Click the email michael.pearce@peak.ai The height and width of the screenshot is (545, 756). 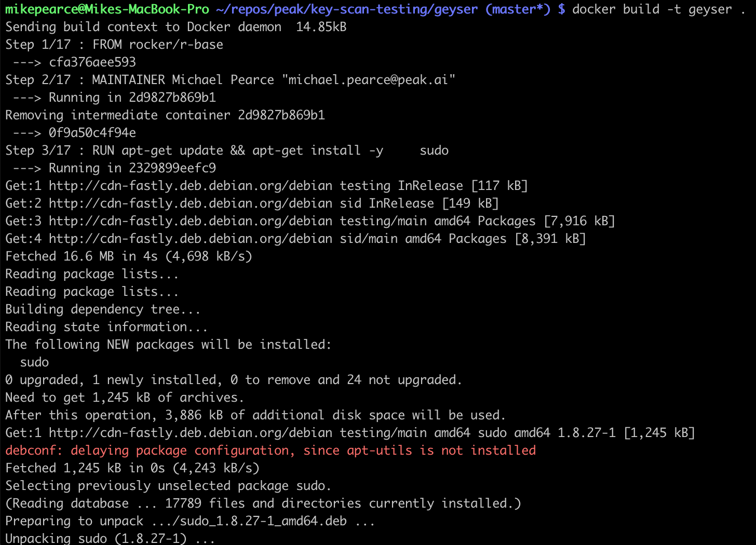click(x=369, y=80)
